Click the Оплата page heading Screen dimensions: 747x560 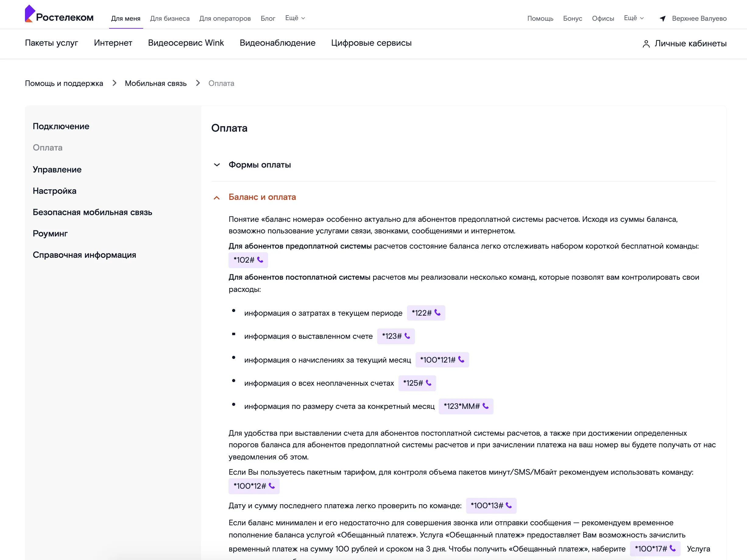[x=229, y=128]
